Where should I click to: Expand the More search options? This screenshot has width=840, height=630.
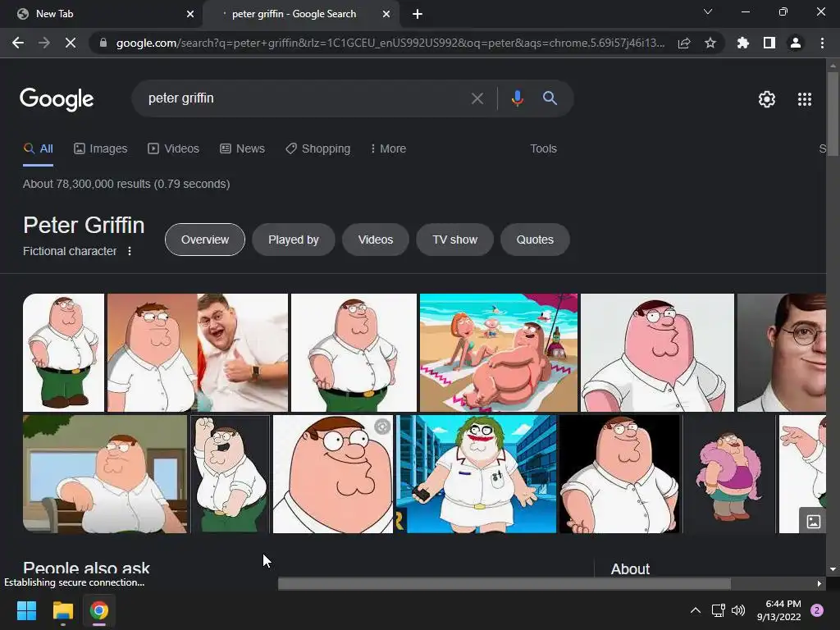click(x=388, y=149)
